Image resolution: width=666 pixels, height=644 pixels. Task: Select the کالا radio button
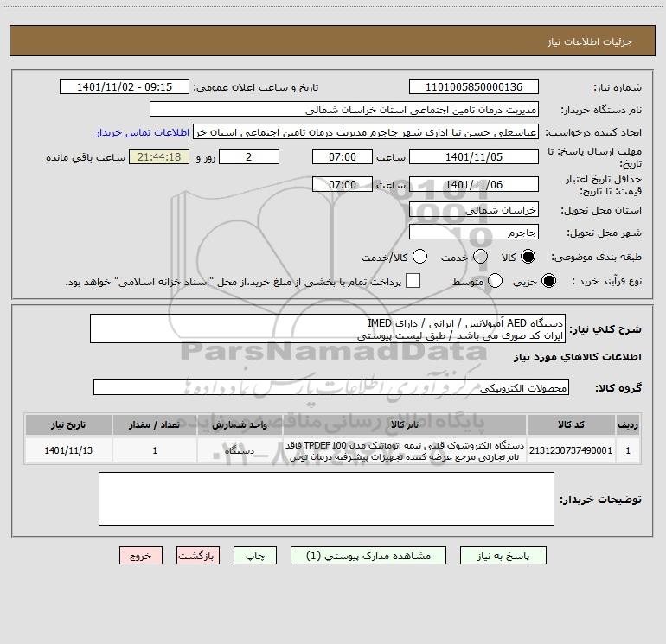tap(528, 257)
